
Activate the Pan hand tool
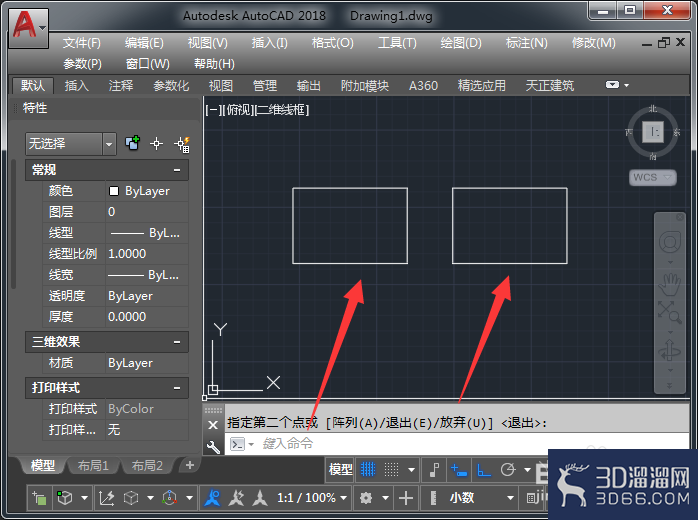pyautogui.click(x=670, y=284)
